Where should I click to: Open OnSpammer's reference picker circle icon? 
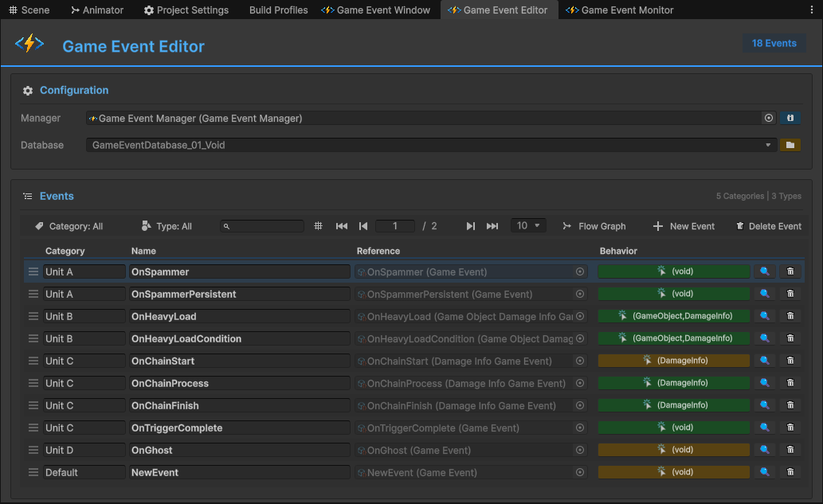[580, 271]
